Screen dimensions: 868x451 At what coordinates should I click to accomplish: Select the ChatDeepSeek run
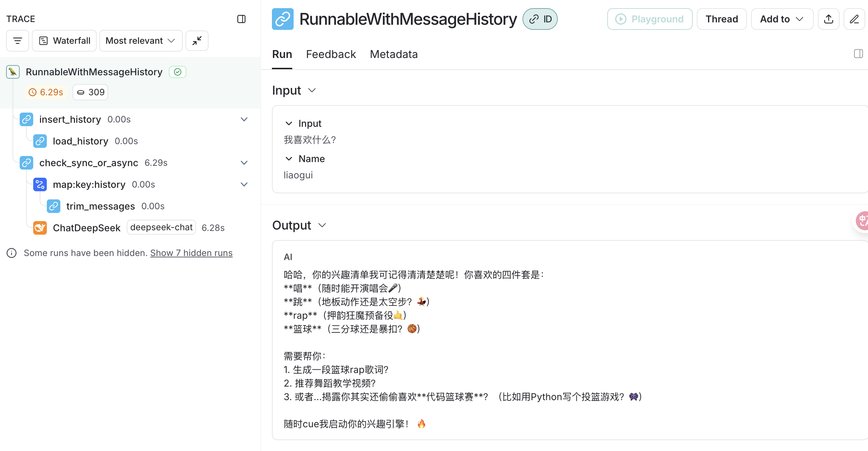[87, 228]
